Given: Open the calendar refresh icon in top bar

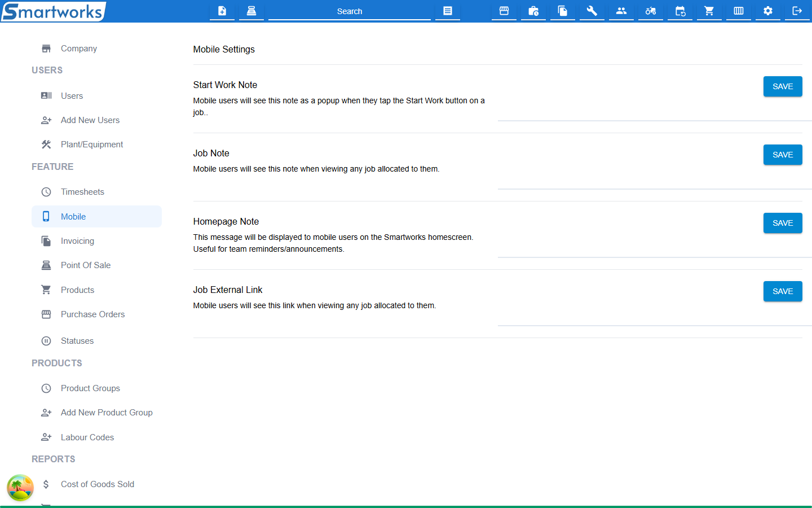Looking at the screenshot, I should pyautogui.click(x=680, y=11).
